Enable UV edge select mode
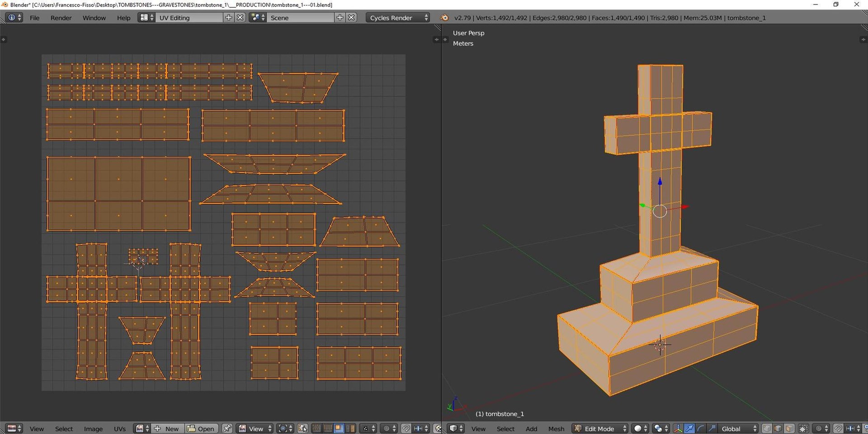Image resolution: width=868 pixels, height=434 pixels. [328, 428]
